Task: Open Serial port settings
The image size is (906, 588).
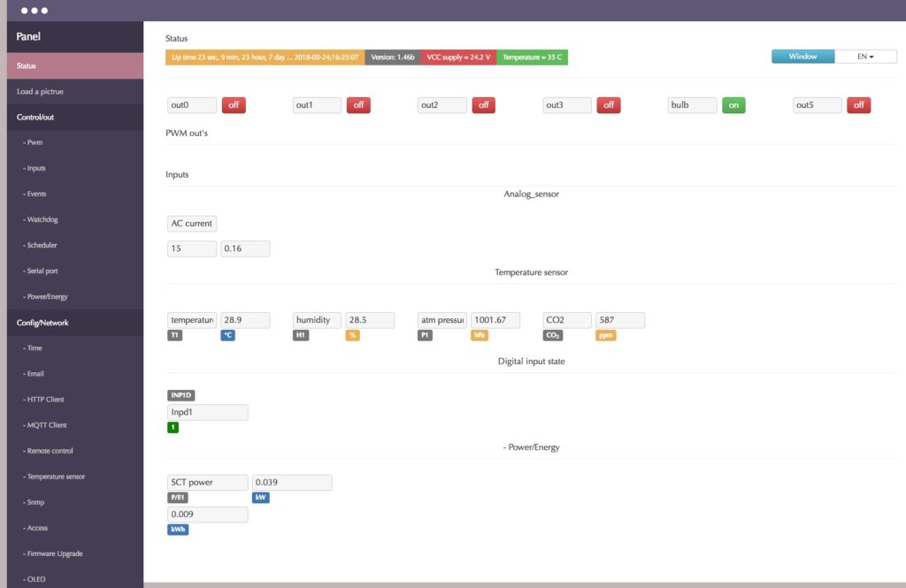Action: 75,271
